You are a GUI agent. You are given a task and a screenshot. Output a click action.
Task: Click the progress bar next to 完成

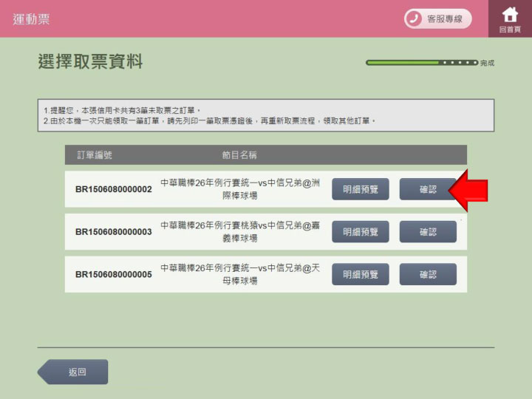click(x=422, y=62)
